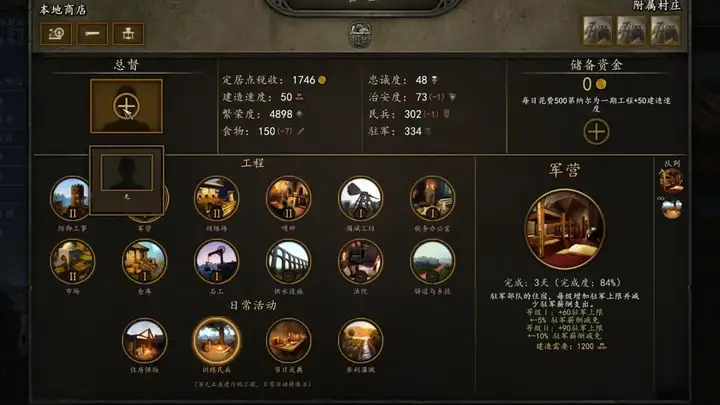Select the 市场 marketplace project icon
This screenshot has width=720, height=405.
[72, 262]
